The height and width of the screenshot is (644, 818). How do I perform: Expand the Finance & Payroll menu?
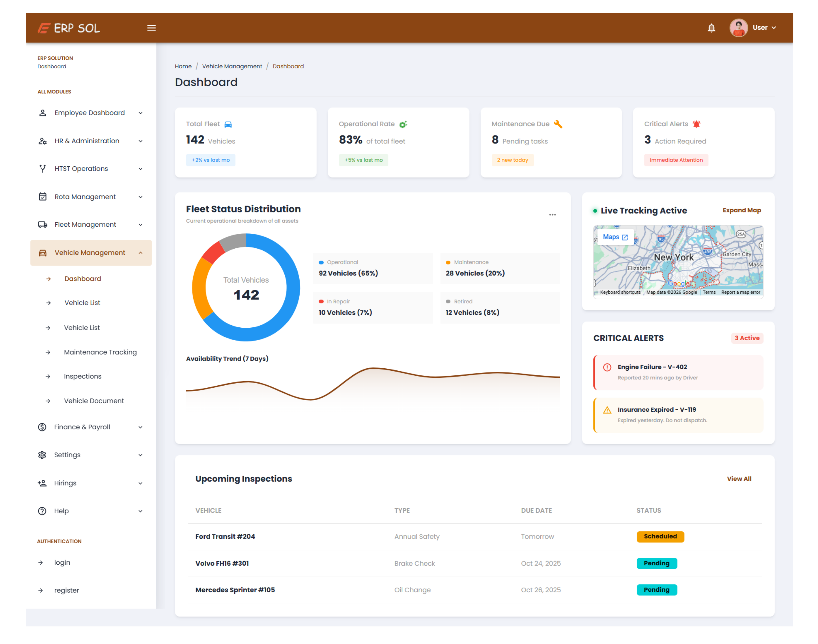[91, 427]
